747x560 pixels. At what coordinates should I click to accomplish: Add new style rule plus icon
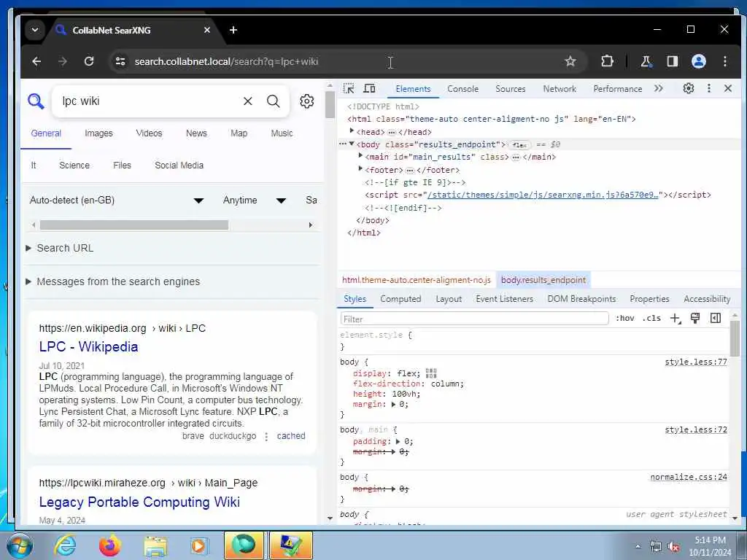[676, 318]
